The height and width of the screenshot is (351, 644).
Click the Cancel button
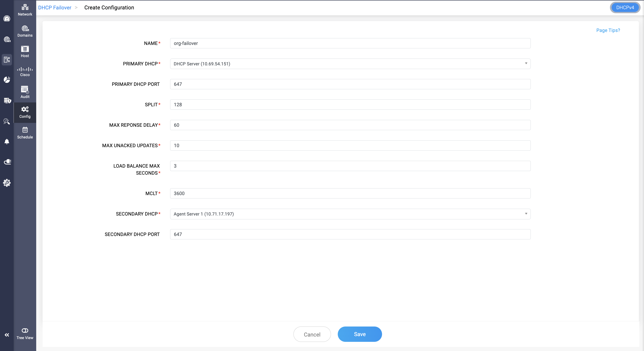(312, 335)
